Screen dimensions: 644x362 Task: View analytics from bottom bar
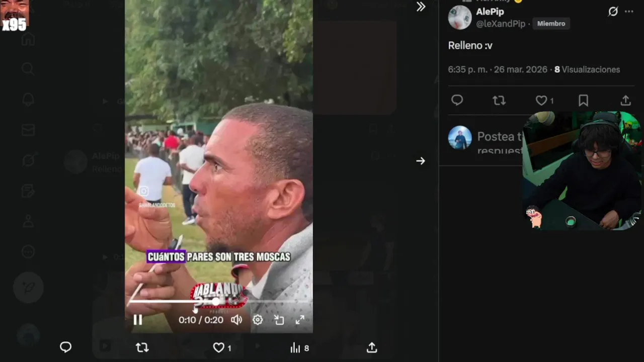(299, 348)
